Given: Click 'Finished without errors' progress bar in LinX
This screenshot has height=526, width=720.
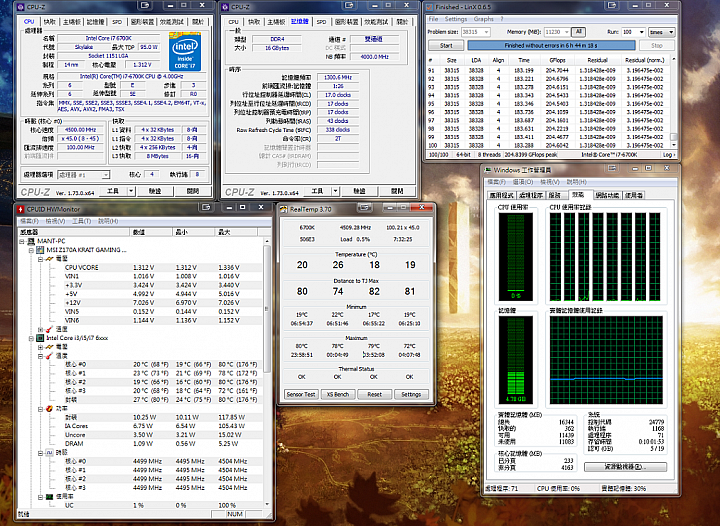Looking at the screenshot, I should coord(551,45).
